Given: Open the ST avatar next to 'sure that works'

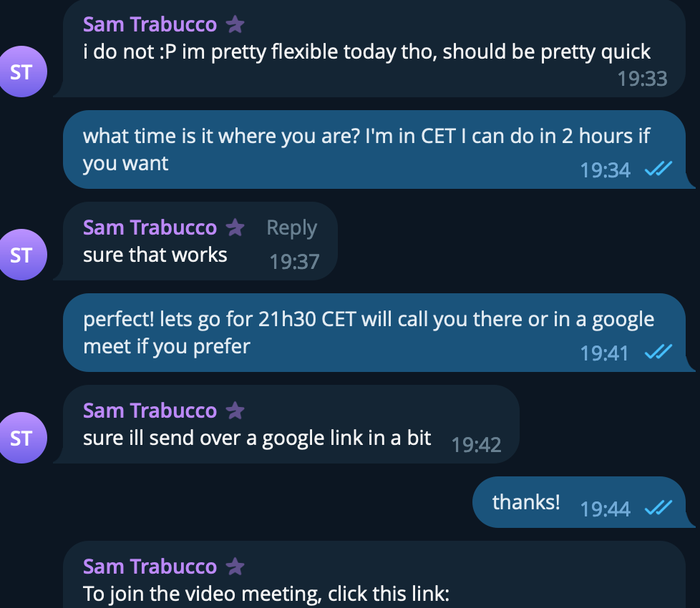Looking at the screenshot, I should click(x=21, y=254).
